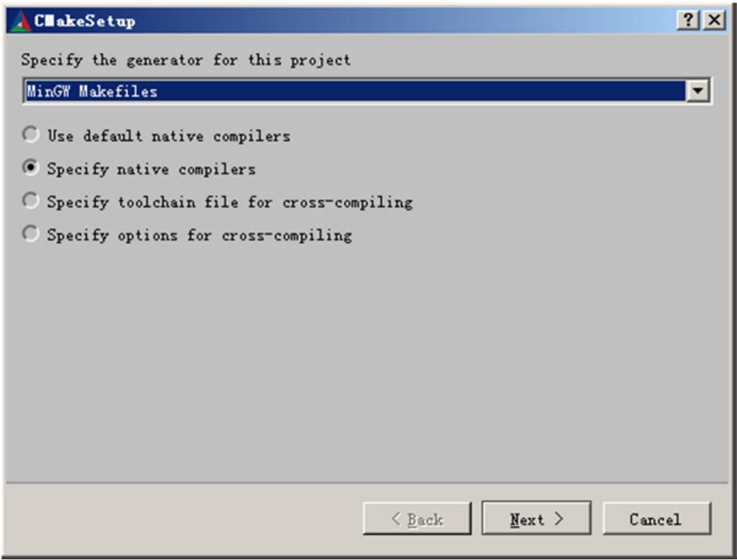Select the Specify native compilers radio circle
The image size is (737, 560).
(x=31, y=168)
